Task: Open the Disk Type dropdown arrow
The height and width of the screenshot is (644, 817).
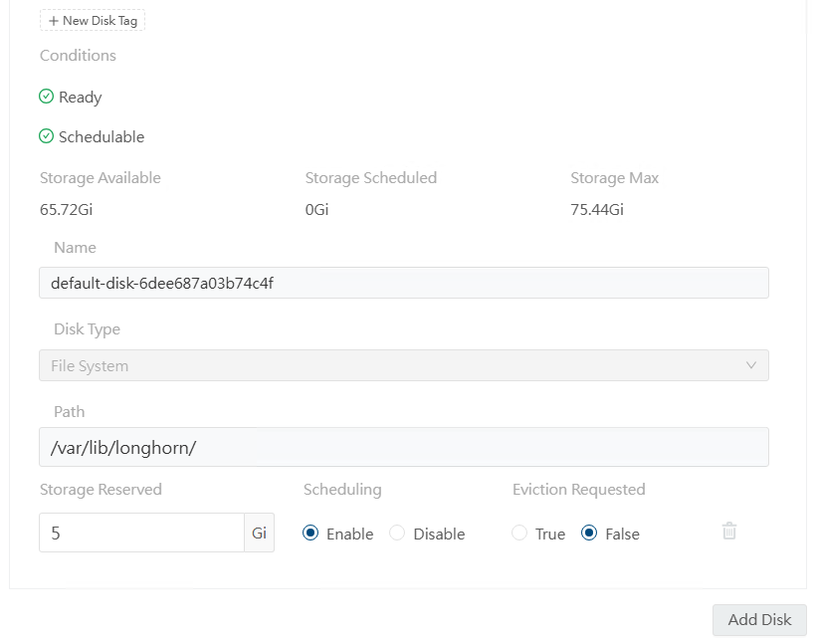Action: pos(751,365)
